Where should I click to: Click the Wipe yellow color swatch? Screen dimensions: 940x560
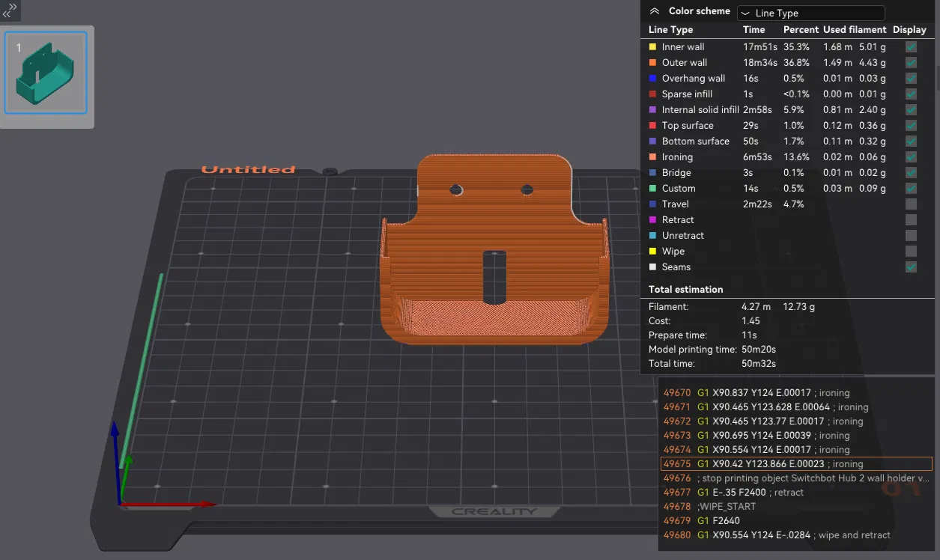[x=652, y=251]
